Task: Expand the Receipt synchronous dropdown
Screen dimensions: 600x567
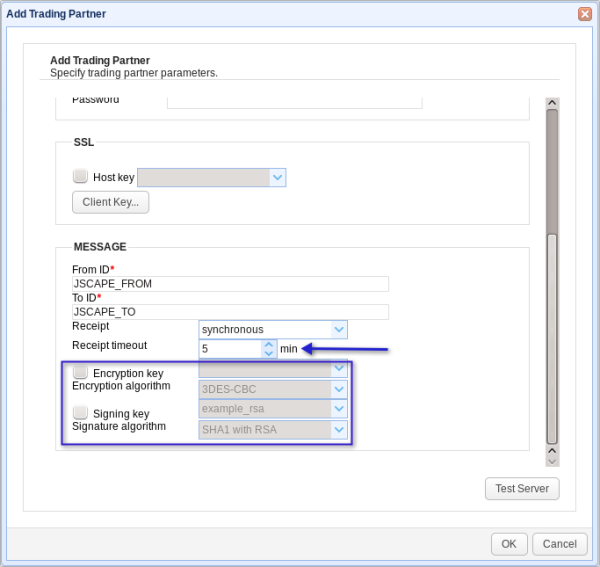Action: point(339,329)
